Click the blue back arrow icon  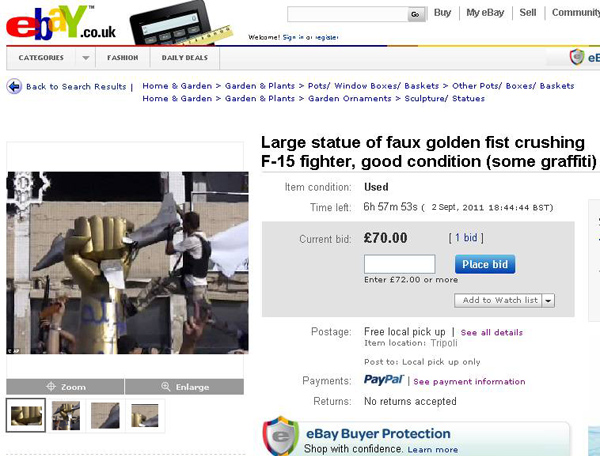(14, 86)
